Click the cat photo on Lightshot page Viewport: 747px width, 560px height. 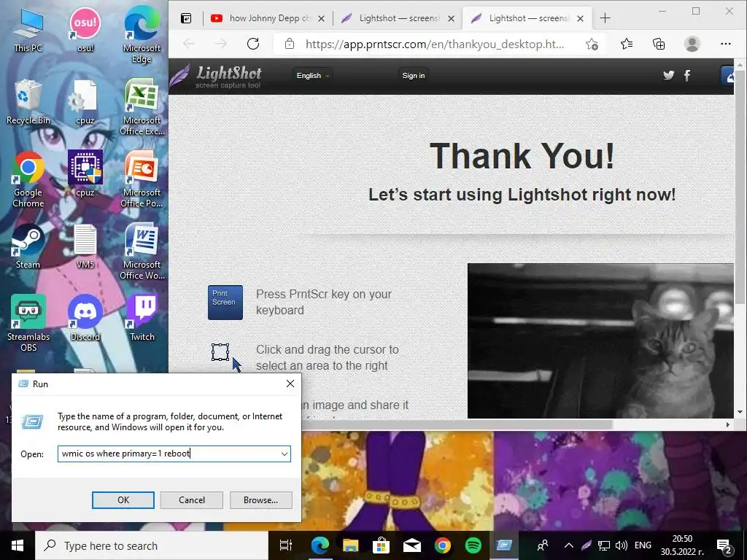tap(600, 341)
